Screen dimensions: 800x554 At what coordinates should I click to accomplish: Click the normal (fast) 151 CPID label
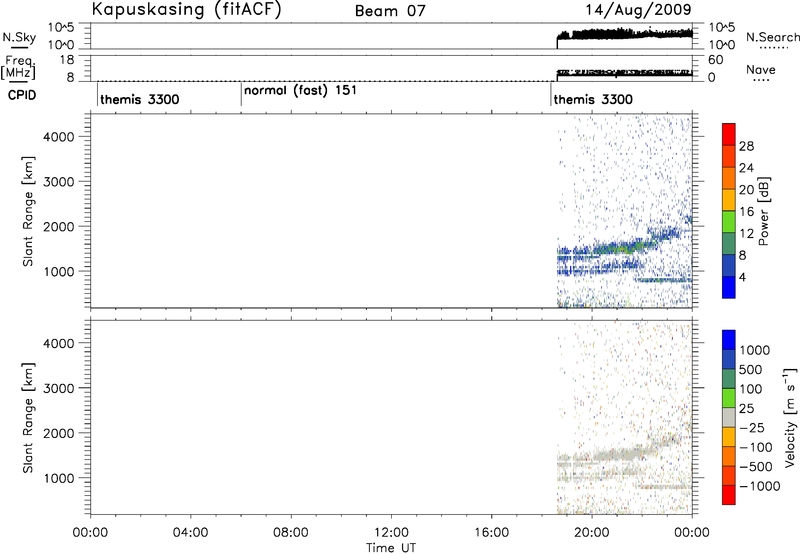pyautogui.click(x=300, y=91)
